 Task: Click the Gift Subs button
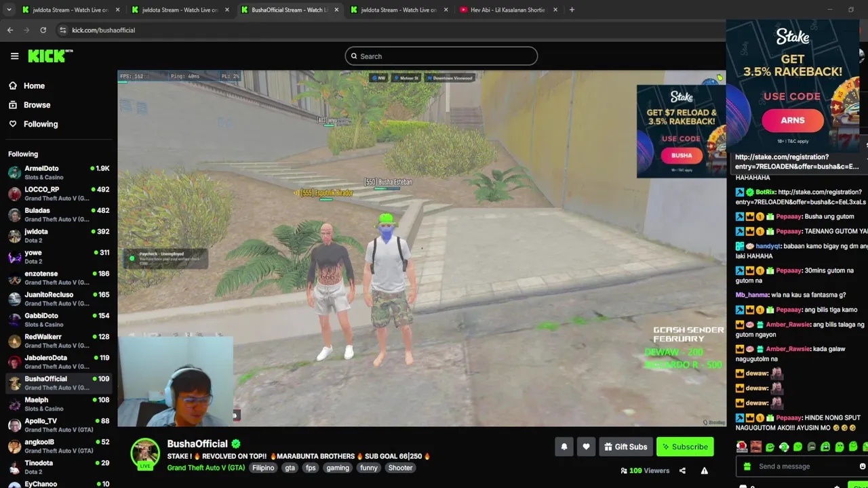point(625,447)
